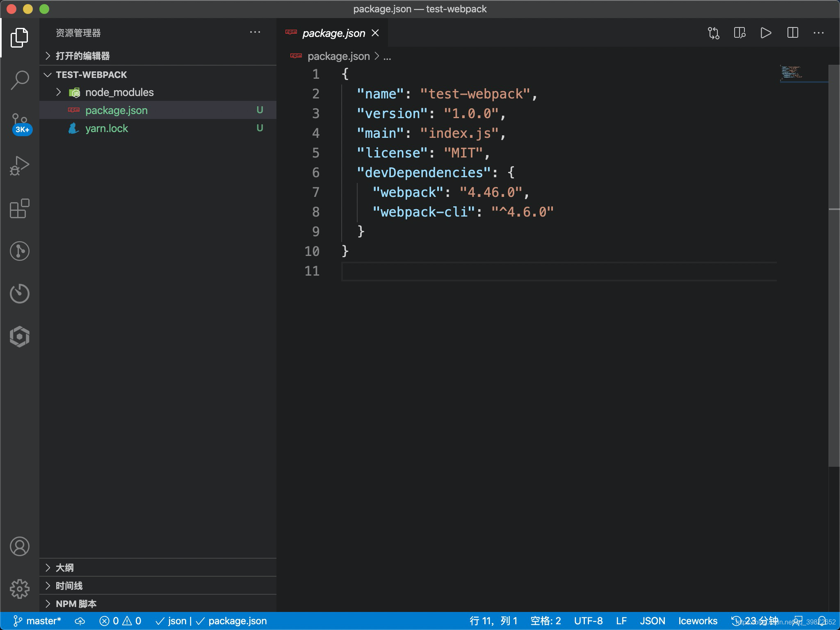Click the 23 分钟 time tracker status
The image size is (840, 630).
tap(755, 621)
